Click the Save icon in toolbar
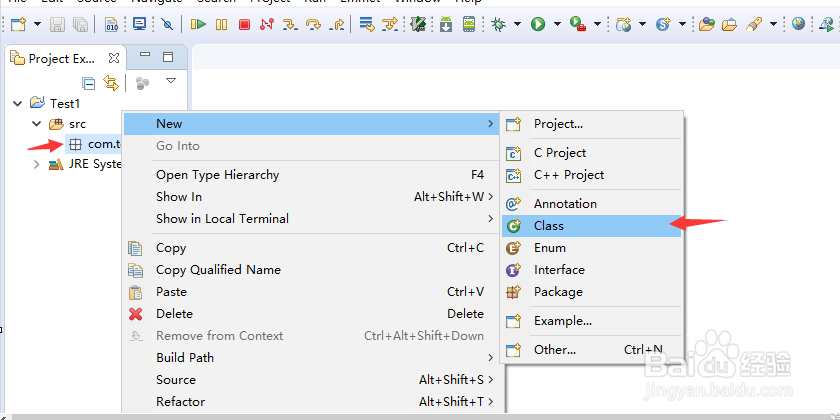Viewport: 840px width, 420px height. tap(57, 24)
